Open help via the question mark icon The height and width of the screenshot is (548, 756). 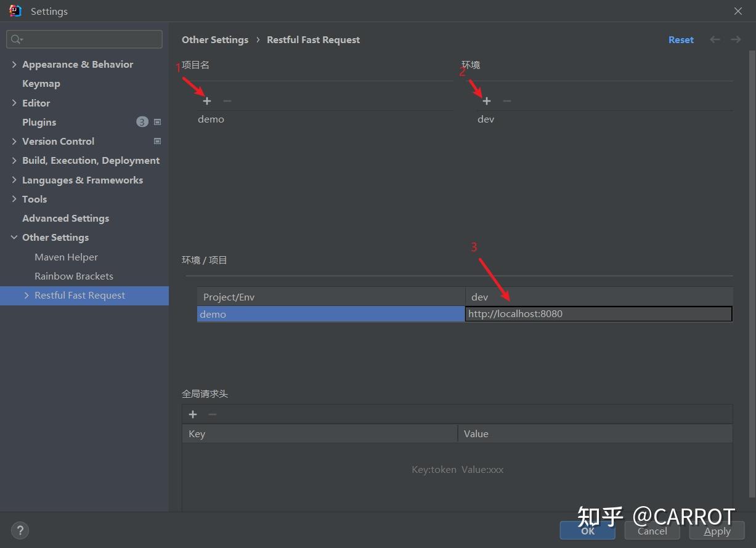tap(20, 530)
